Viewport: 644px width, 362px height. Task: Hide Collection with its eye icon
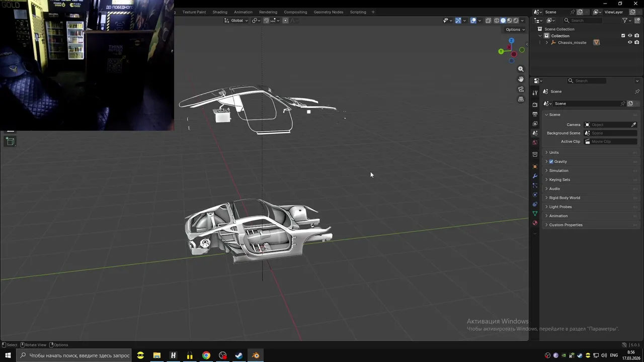(630, 36)
